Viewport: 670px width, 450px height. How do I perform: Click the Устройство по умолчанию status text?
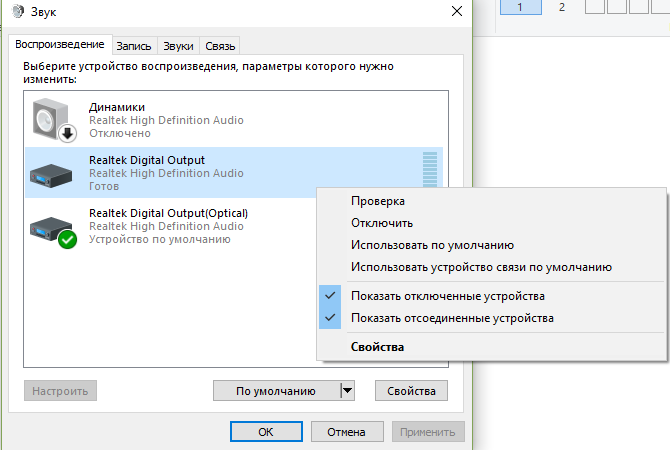click(x=159, y=239)
